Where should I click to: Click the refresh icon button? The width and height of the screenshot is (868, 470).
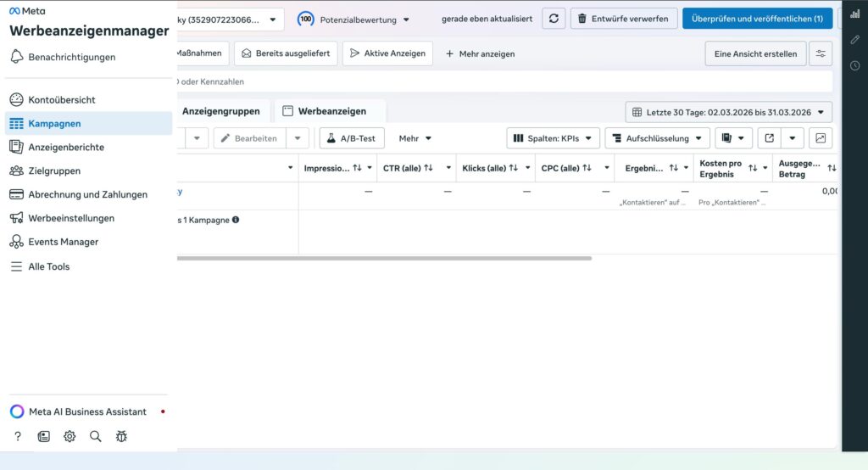(554, 19)
